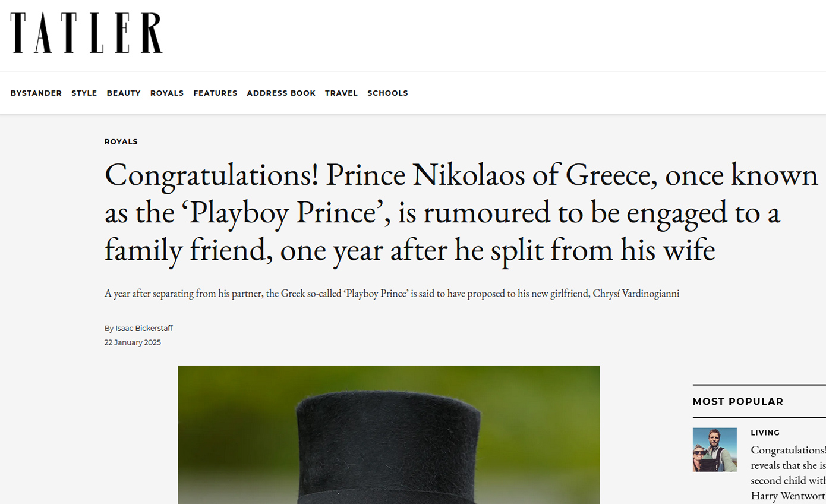Image resolution: width=826 pixels, height=504 pixels.
Task: Click the article subheading about Chrysí Vardinogianni
Action: tap(392, 294)
